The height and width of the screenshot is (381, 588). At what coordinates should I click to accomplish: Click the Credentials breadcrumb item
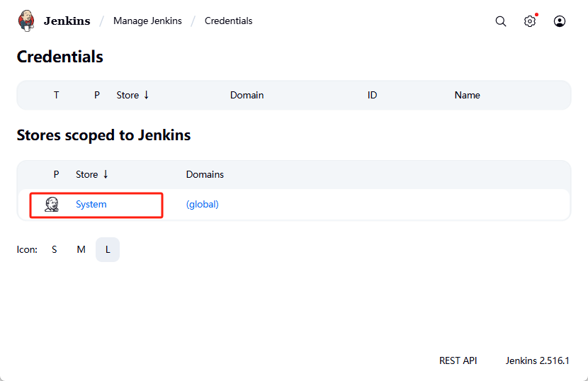click(228, 21)
